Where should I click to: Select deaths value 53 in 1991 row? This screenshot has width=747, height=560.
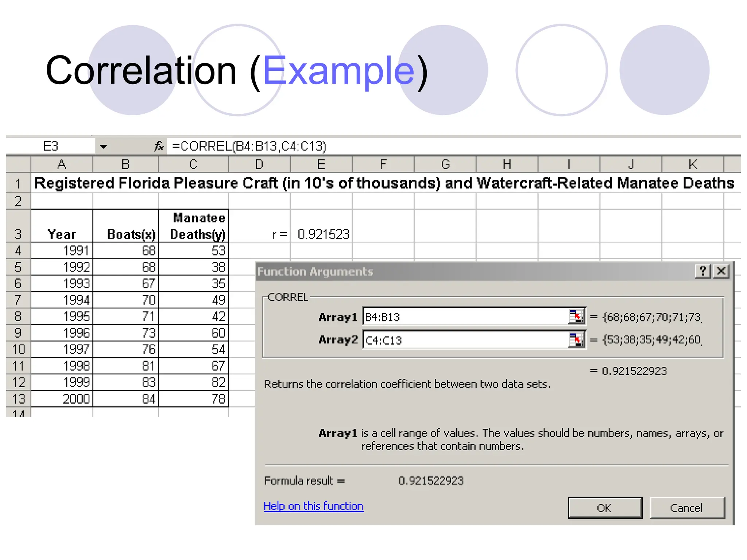point(194,251)
